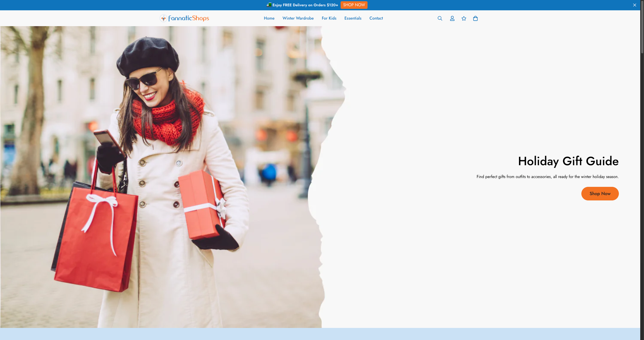Viewport: 644px width, 340px height.
Task: Open the user account icon
Action: [x=452, y=18]
